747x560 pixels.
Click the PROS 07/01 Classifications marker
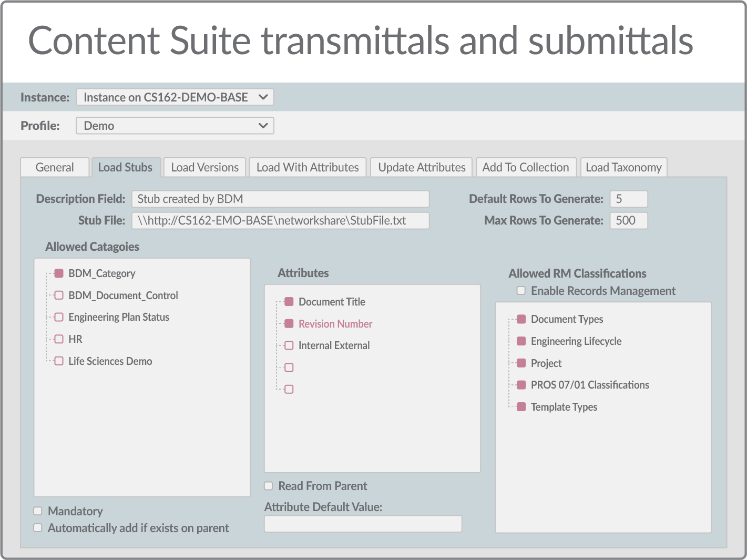click(521, 384)
